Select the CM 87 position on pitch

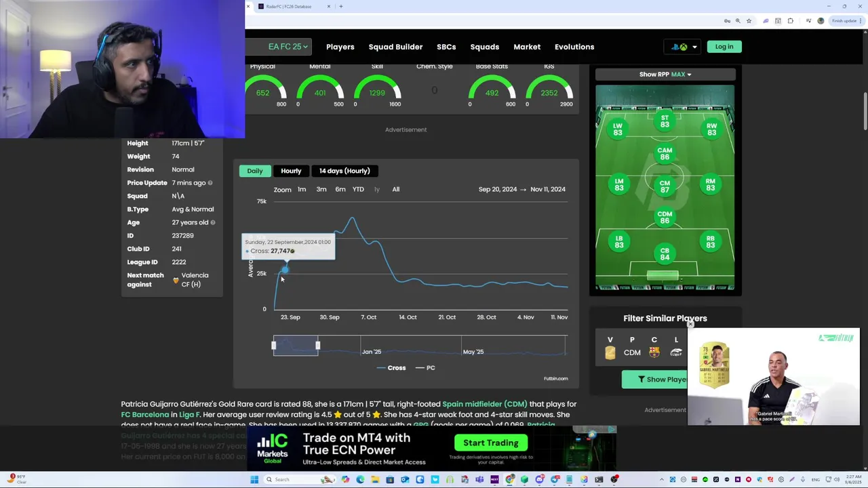665,186
